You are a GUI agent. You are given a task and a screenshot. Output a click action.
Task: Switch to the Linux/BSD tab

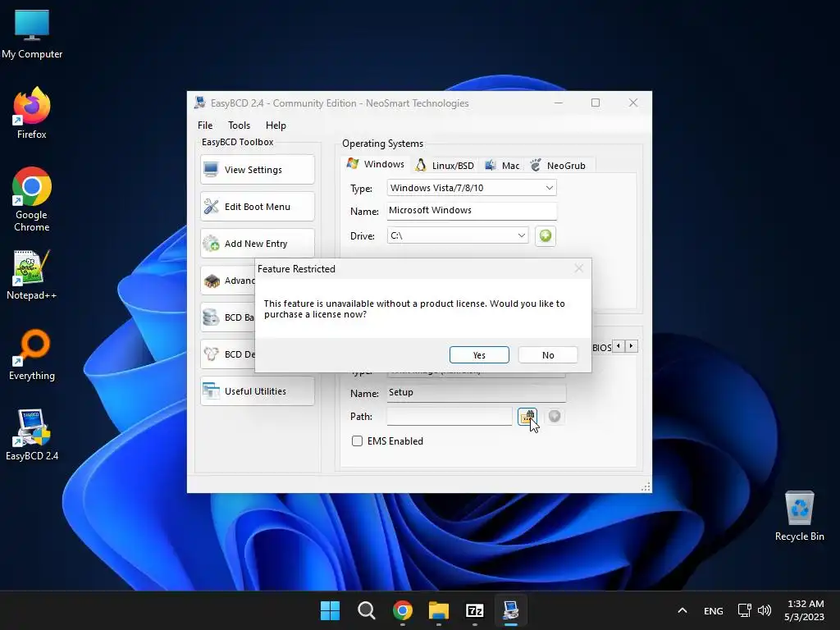pyautogui.click(x=445, y=166)
